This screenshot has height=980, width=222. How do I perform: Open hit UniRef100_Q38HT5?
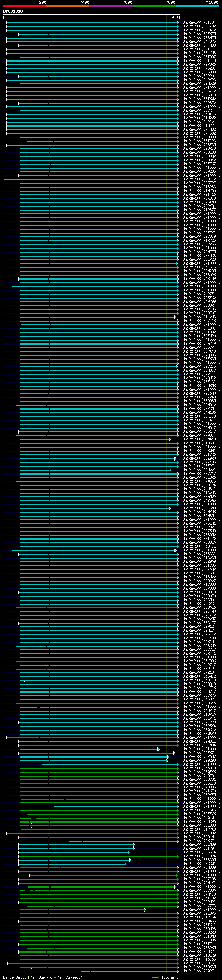coord(199,38)
